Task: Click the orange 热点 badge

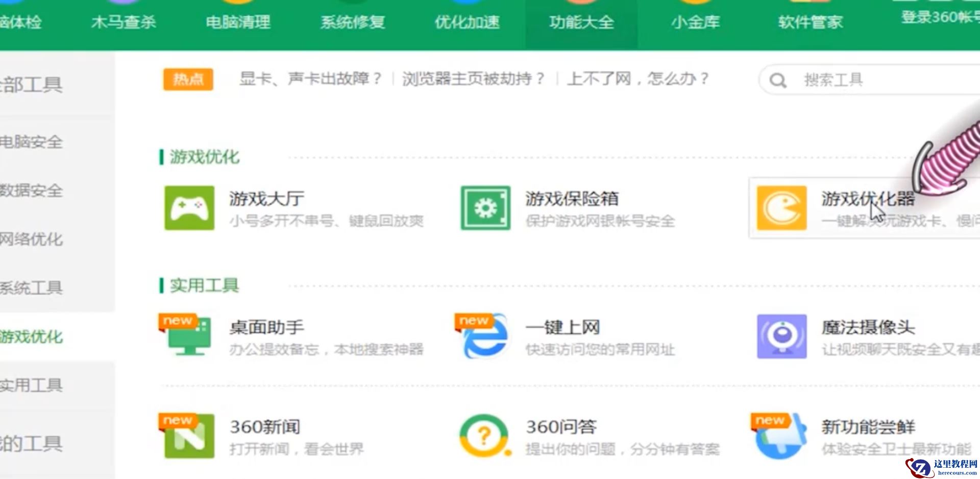Action: click(187, 79)
